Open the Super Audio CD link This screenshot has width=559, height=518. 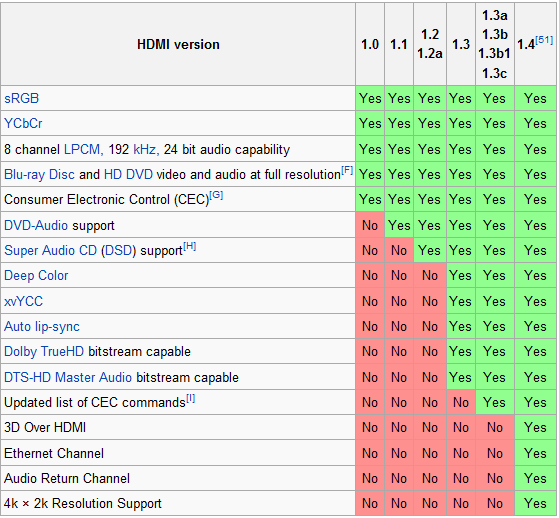(50, 250)
